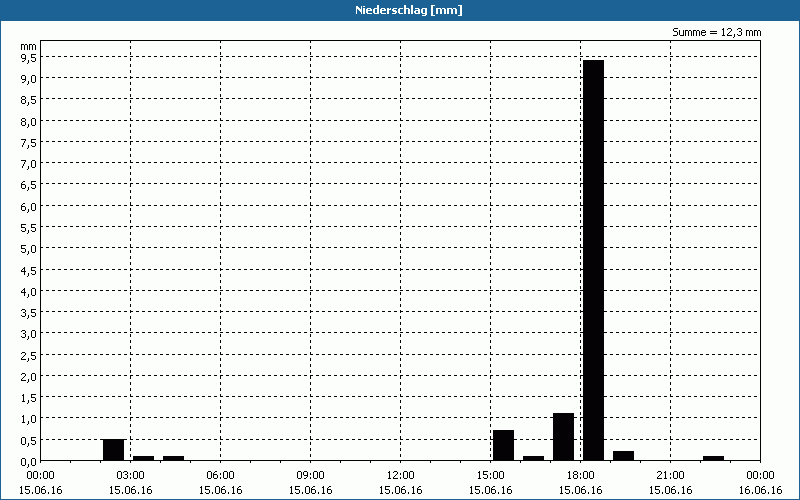Image resolution: width=800 pixels, height=500 pixels.
Task: Select the 0,7 mm bar right after 15:00
Action: tap(503, 445)
